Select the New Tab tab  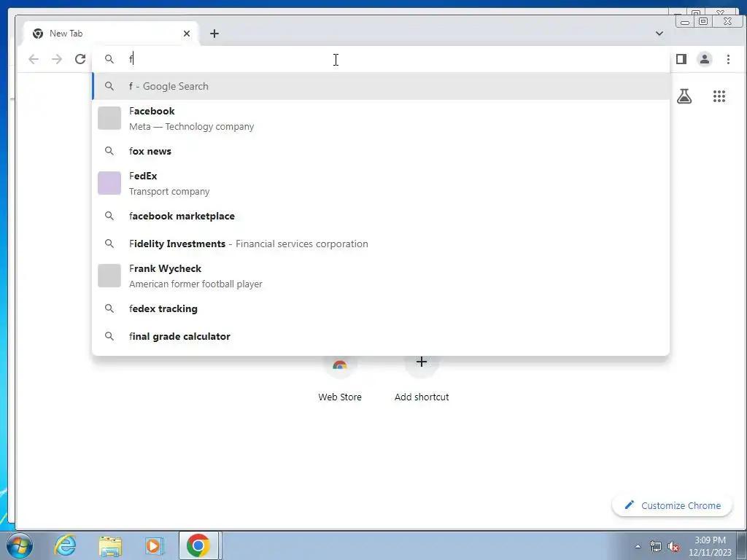pyautogui.click(x=111, y=34)
